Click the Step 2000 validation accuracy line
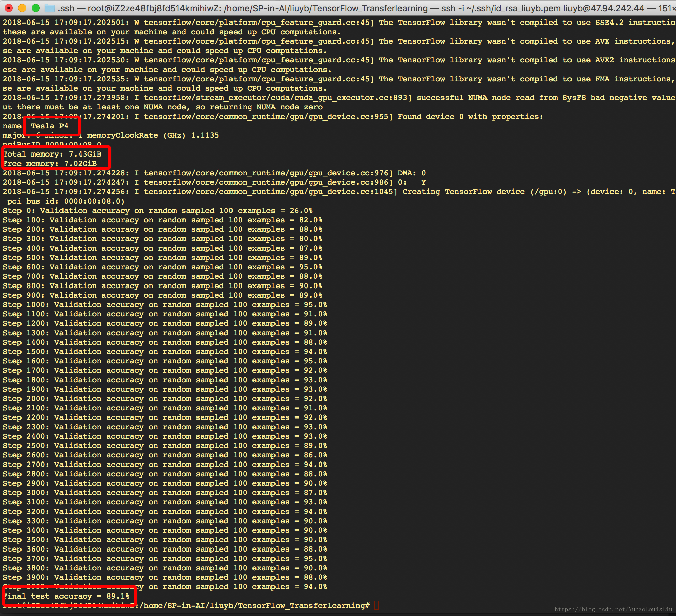The width and height of the screenshot is (676, 616). [x=165, y=399]
